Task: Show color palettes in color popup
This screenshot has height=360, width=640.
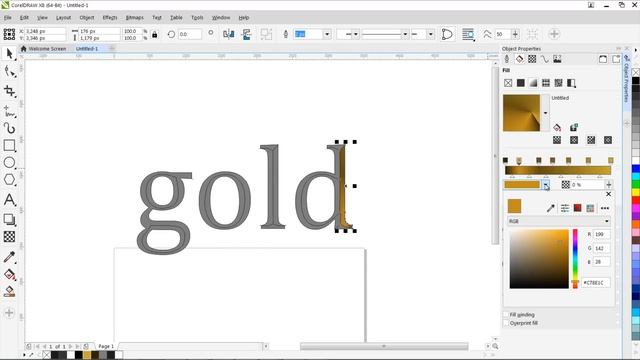Action: pos(590,208)
